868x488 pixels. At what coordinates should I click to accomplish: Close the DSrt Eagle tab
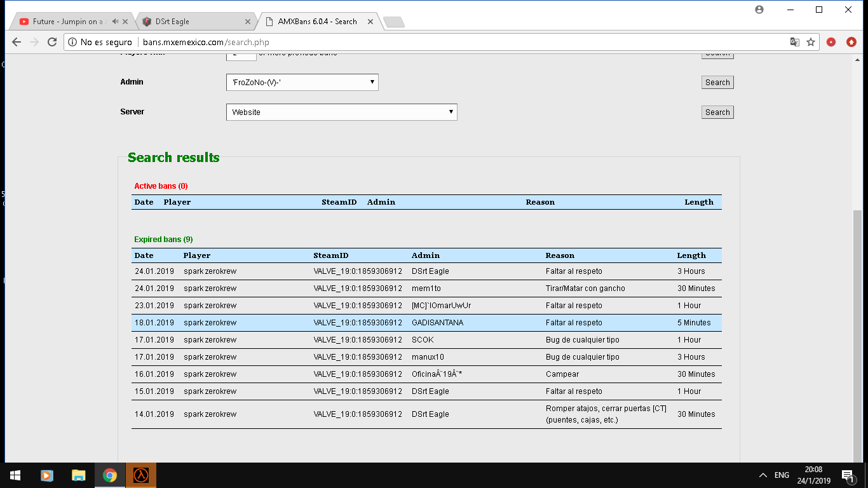(x=248, y=22)
